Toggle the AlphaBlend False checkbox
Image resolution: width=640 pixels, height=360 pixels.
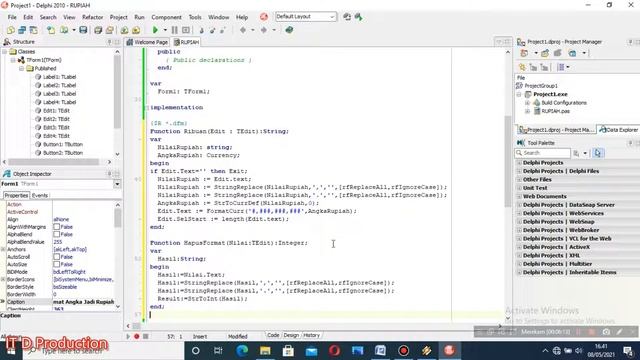(57, 234)
